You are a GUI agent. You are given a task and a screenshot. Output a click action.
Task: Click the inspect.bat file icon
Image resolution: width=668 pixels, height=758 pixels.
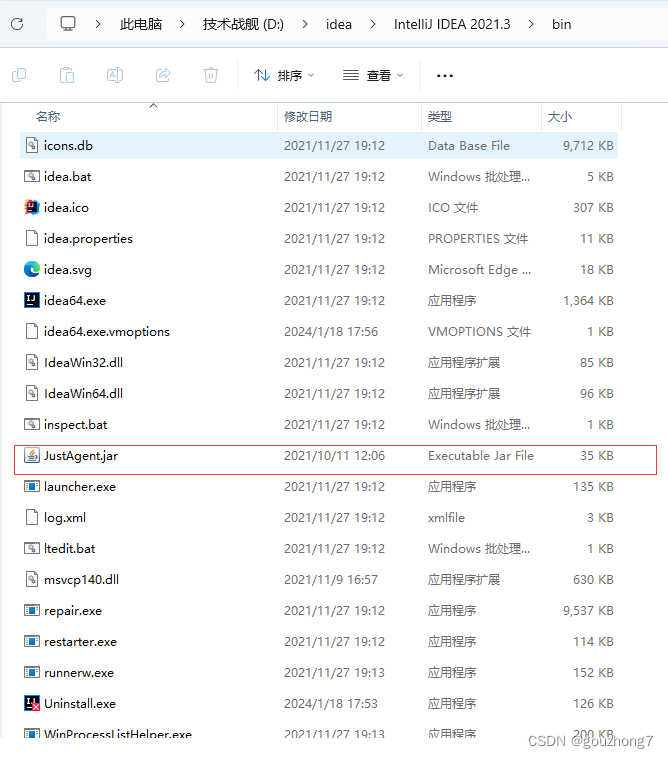tap(32, 424)
